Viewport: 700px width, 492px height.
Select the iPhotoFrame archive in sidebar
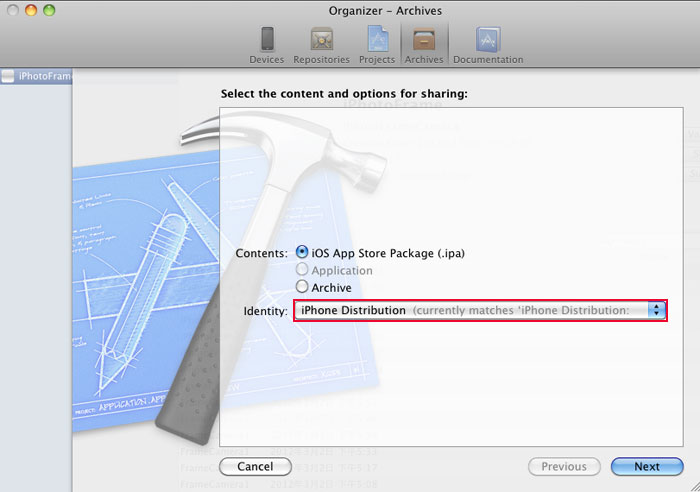tap(36, 76)
